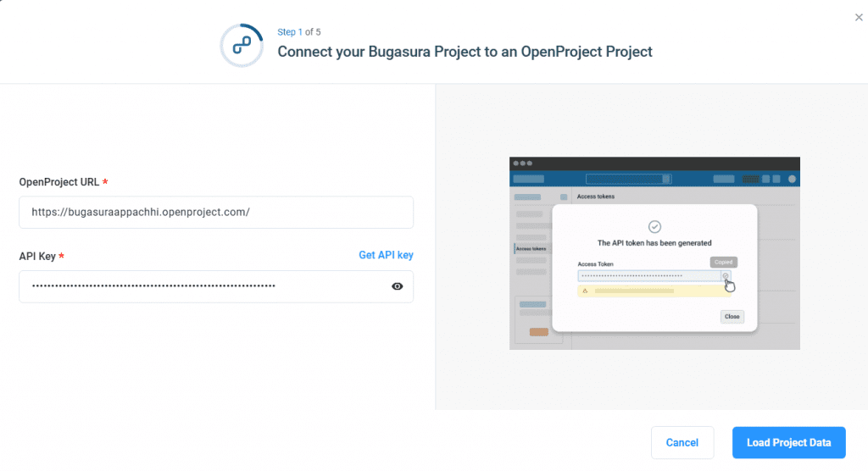Click the checkmark circle icon in the illustration
This screenshot has height=471, width=868.
(654, 226)
